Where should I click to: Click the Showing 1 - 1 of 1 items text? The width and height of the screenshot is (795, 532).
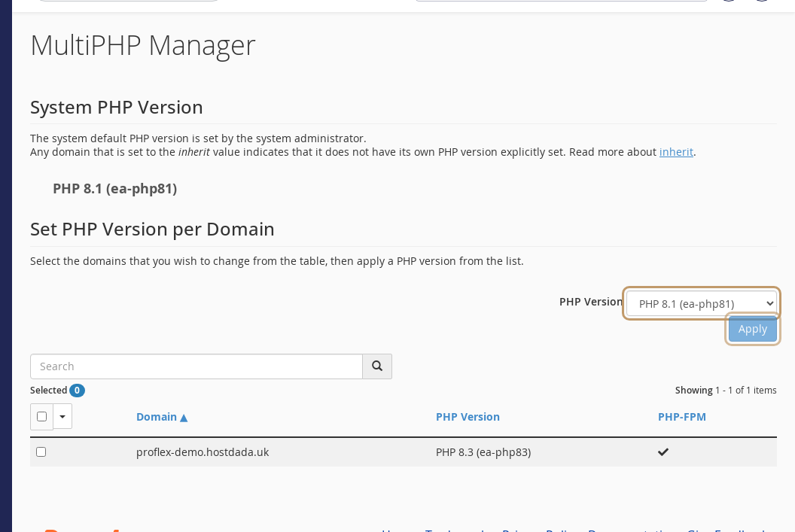click(726, 390)
